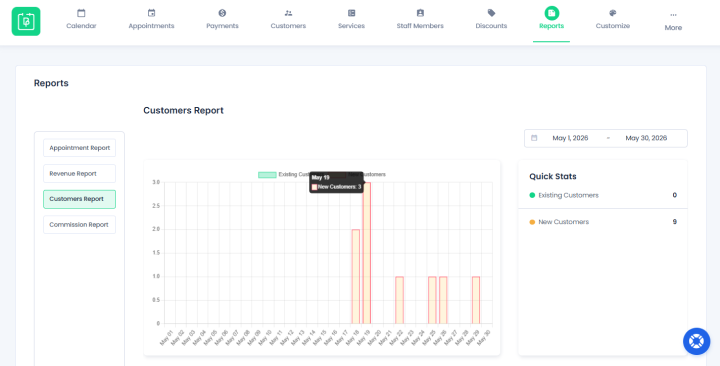This screenshot has width=720, height=366.
Task: Go to Appointments tab label
Action: pos(151,26)
